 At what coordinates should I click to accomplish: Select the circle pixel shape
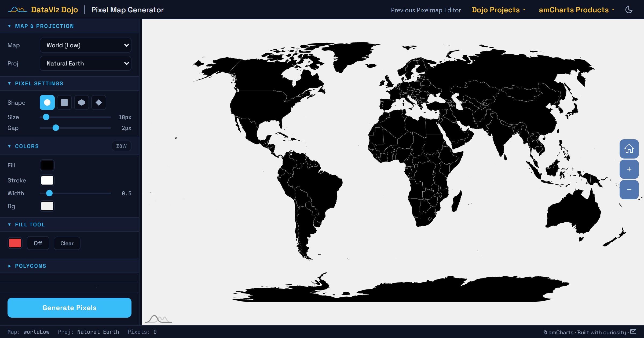(x=47, y=102)
